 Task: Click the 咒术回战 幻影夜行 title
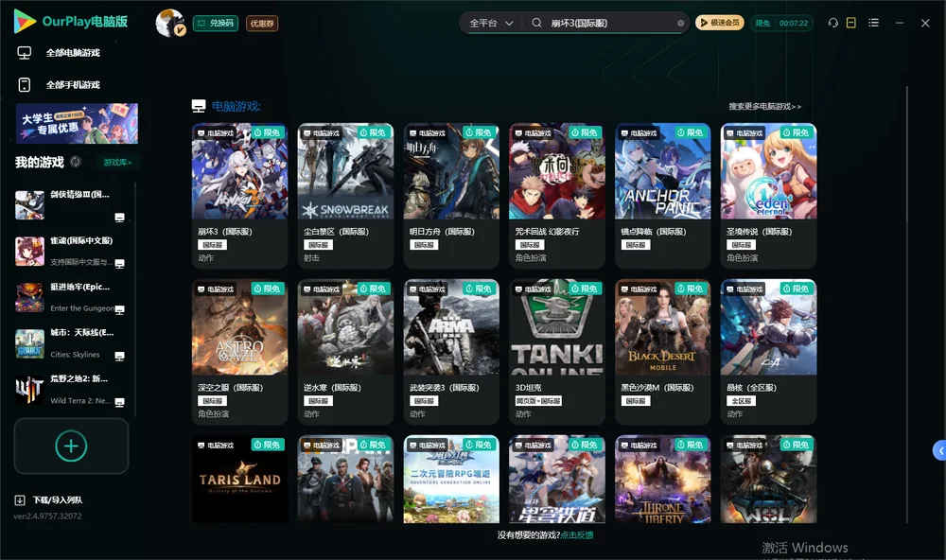tap(547, 232)
